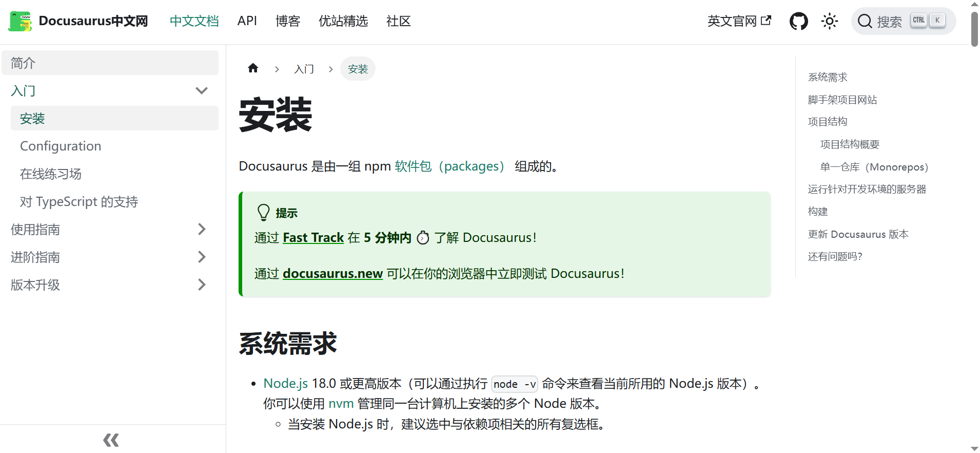Image resolution: width=980 pixels, height=453 pixels.
Task: Open 英文官网 external link
Action: (x=739, y=21)
